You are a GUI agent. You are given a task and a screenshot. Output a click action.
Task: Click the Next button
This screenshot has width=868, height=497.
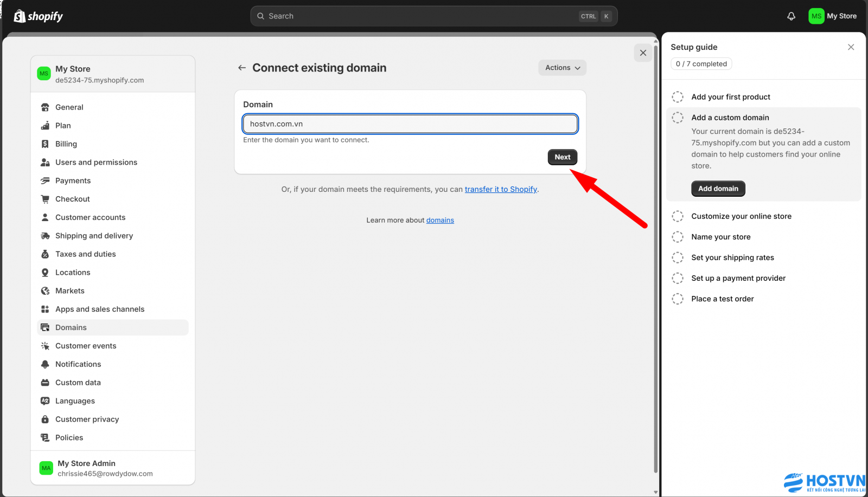(x=562, y=157)
